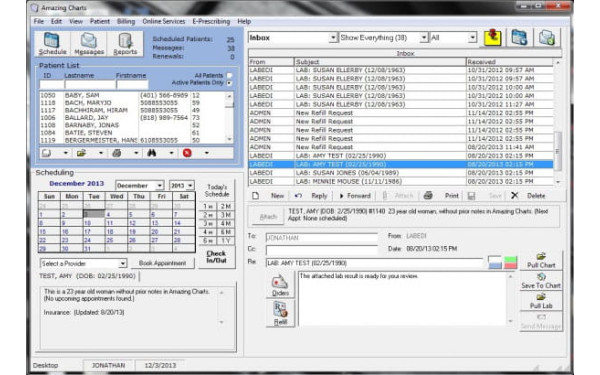600x375 pixels.
Task: Select the All Patients radio button
Action: point(229,75)
